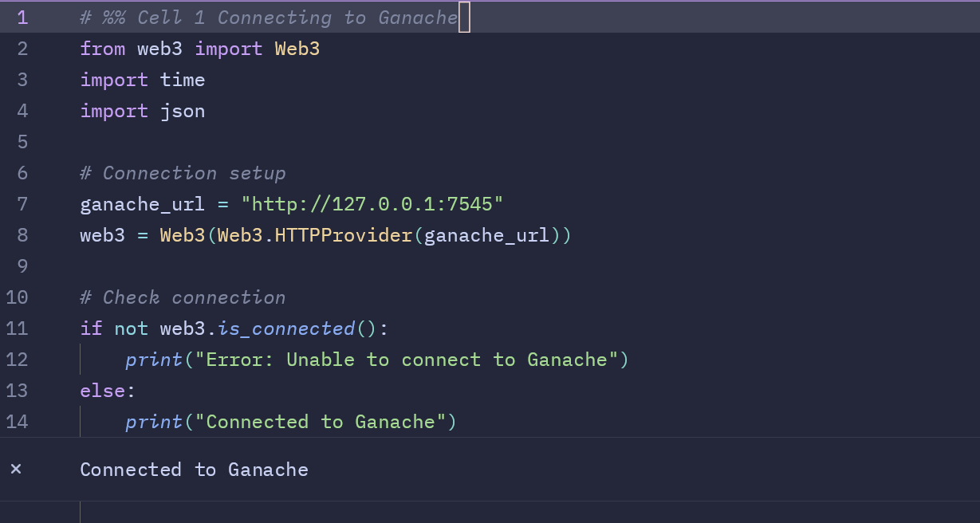Click line number 1 in the gutter
This screenshot has height=523, width=980.
pyautogui.click(x=22, y=18)
